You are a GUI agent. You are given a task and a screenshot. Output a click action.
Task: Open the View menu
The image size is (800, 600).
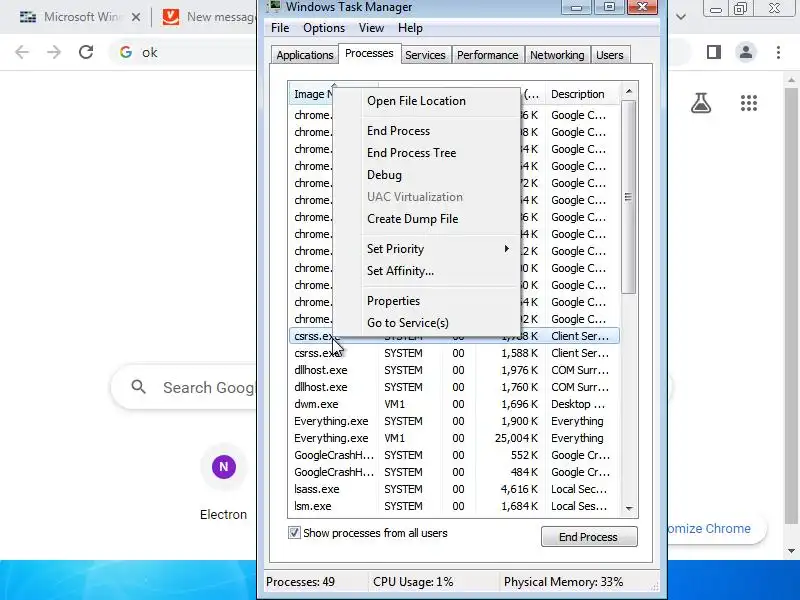(x=371, y=28)
